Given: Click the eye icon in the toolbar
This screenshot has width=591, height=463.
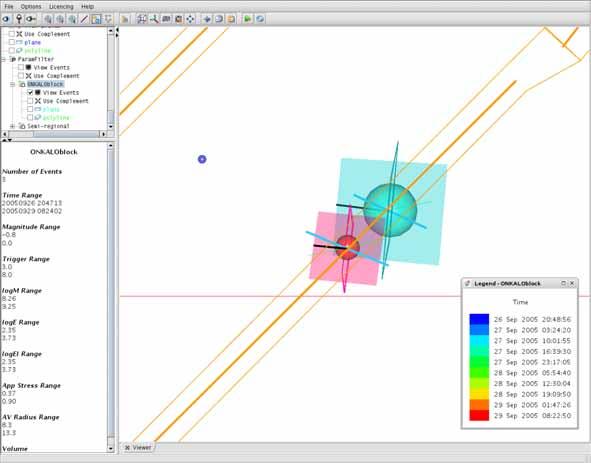Looking at the screenshot, I should (6, 18).
